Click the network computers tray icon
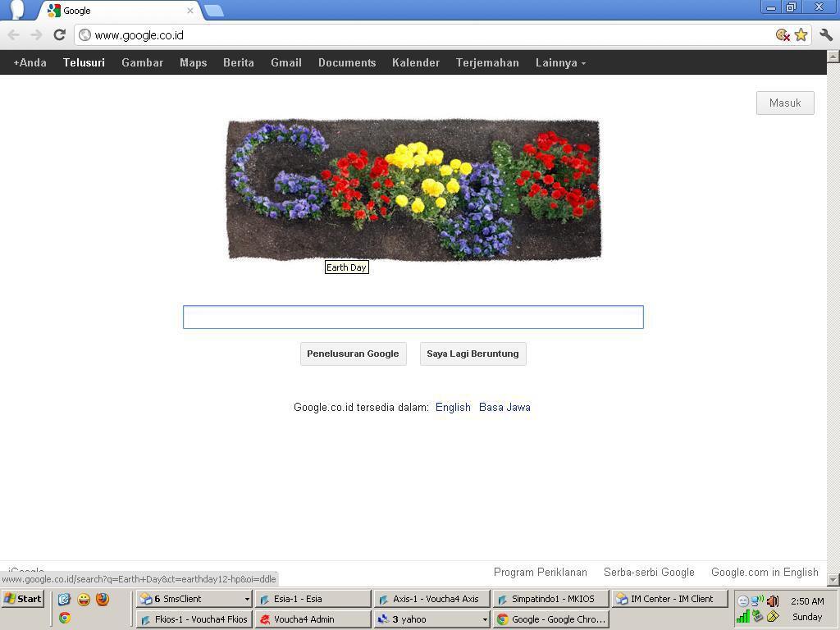Image resolution: width=840 pixels, height=630 pixels. tap(757, 600)
